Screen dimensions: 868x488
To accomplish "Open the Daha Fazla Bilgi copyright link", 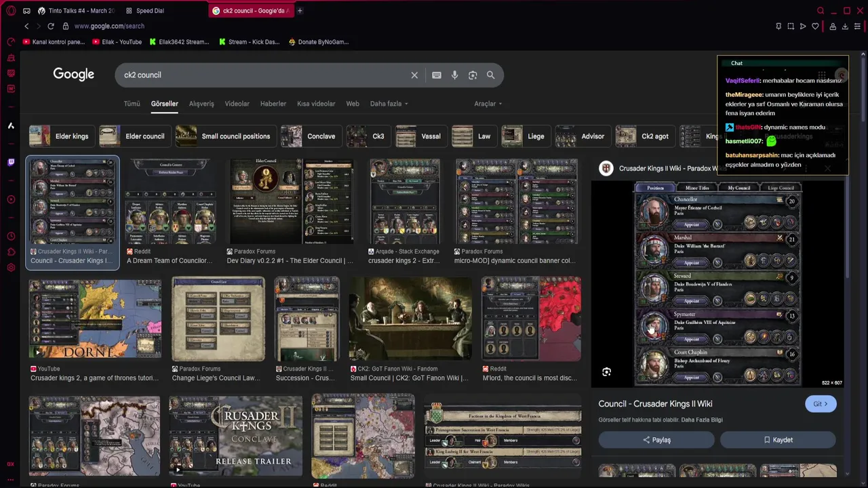I will point(702,420).
